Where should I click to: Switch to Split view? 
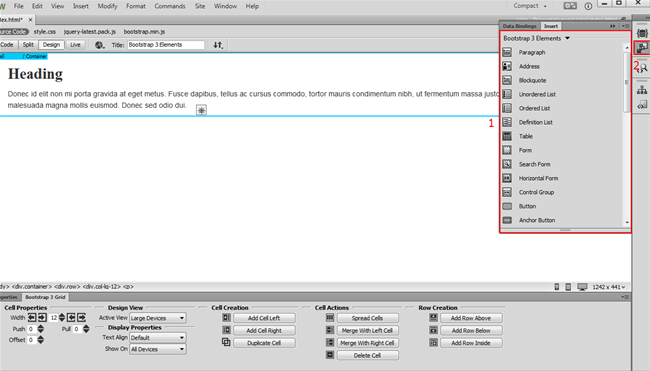pyautogui.click(x=28, y=45)
